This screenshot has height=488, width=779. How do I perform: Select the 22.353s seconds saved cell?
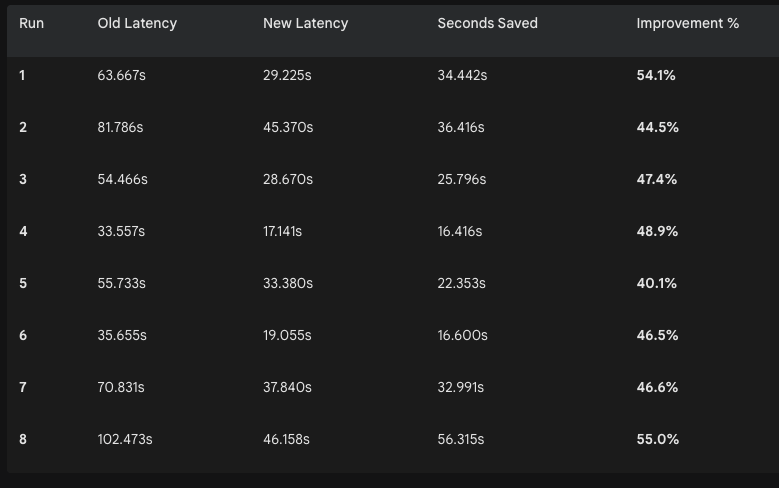tap(462, 283)
